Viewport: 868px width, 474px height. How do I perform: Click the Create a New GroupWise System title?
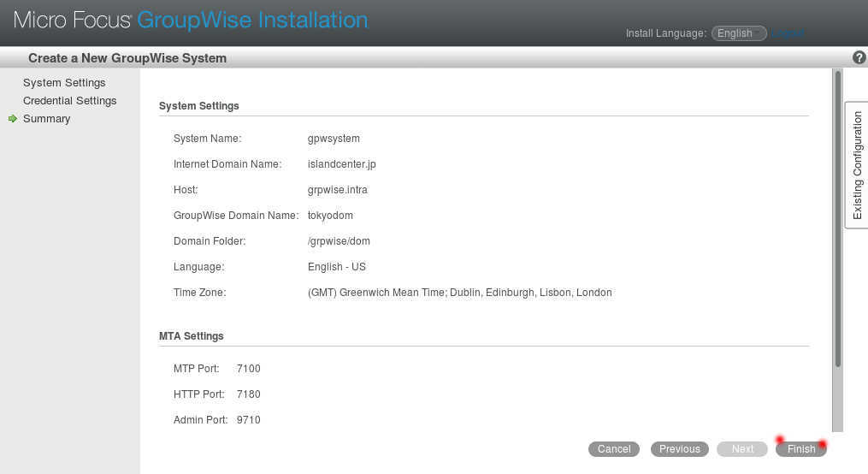pyautogui.click(x=127, y=58)
